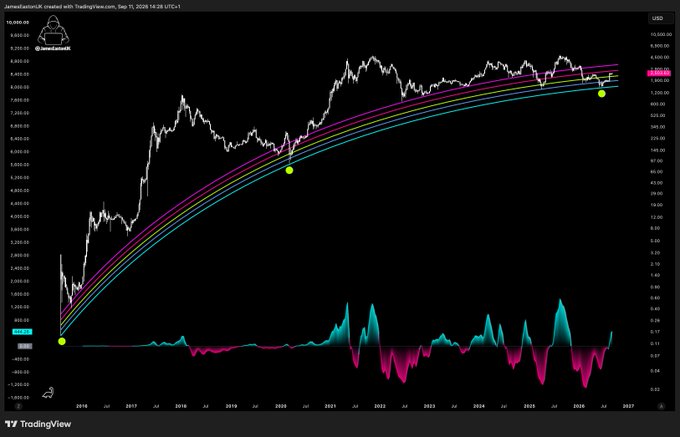Click the 2025 label on the time axis

(x=529, y=406)
